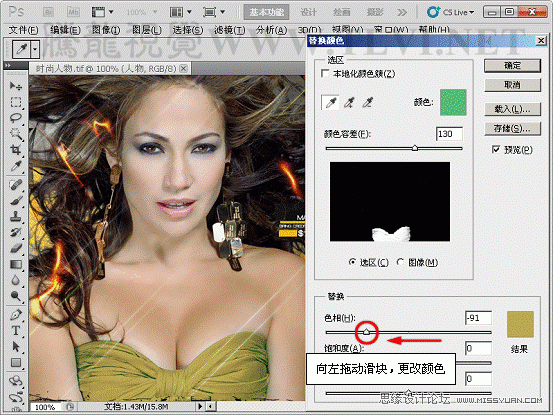The image size is (553, 415).
Task: Select the Lasso tool
Action: (x=16, y=118)
